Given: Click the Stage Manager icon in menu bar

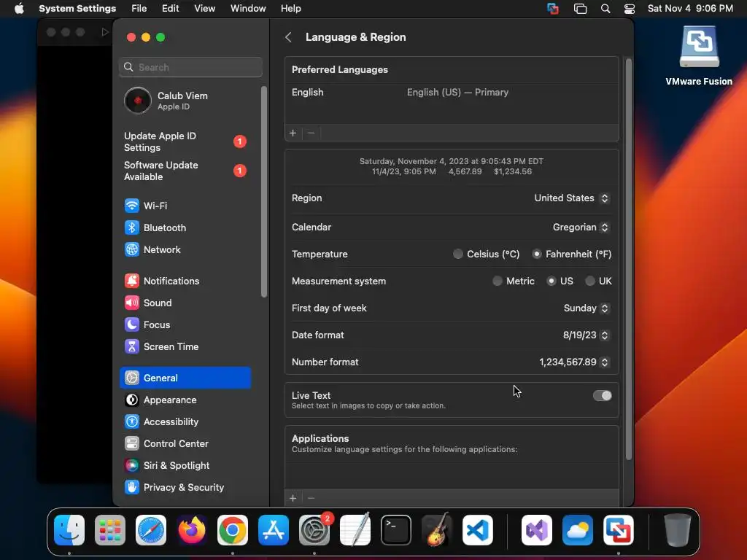Looking at the screenshot, I should coord(580,9).
